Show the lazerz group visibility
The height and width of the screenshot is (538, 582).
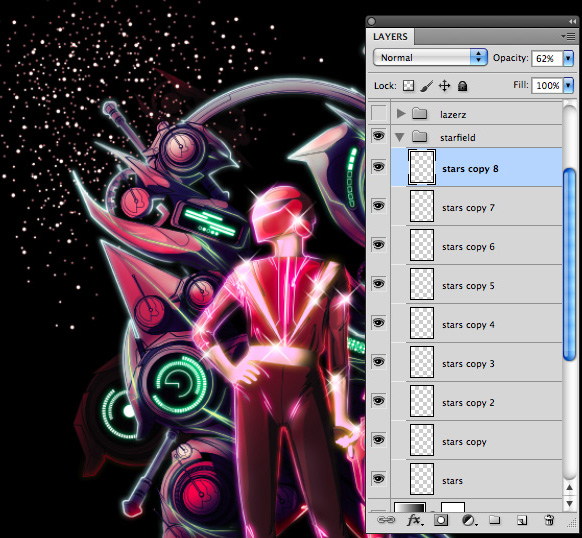click(379, 113)
